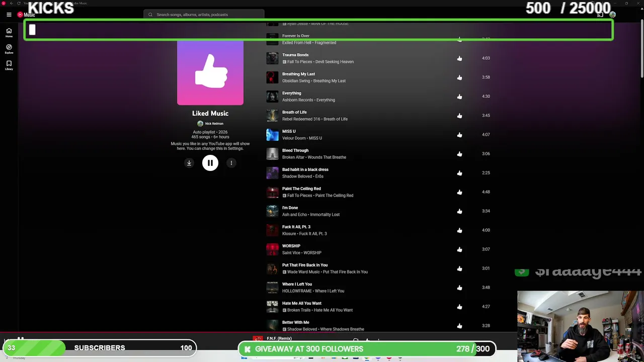Open artist link Saint Vice
Image resolution: width=644 pixels, height=362 pixels.
[291, 253]
